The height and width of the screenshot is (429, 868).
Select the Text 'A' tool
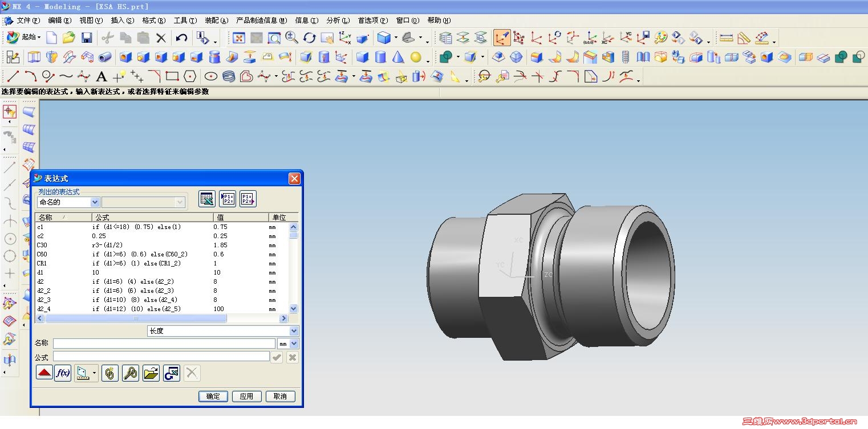click(x=102, y=76)
